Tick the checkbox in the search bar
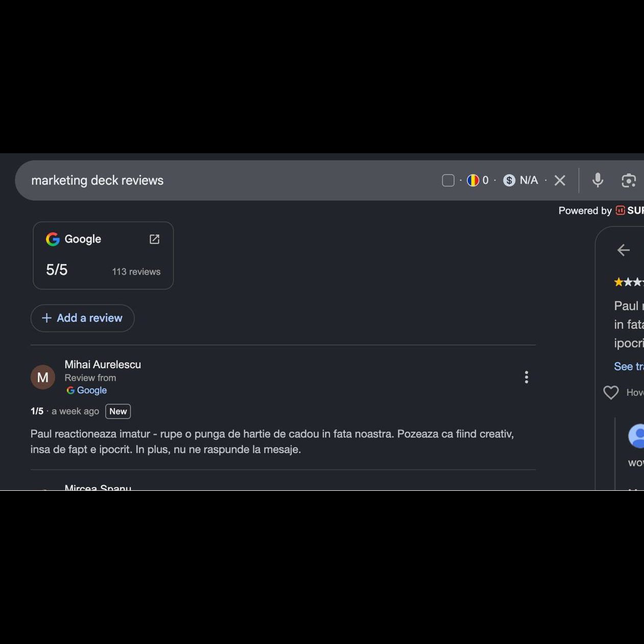Viewport: 644px width, 644px height. (448, 180)
